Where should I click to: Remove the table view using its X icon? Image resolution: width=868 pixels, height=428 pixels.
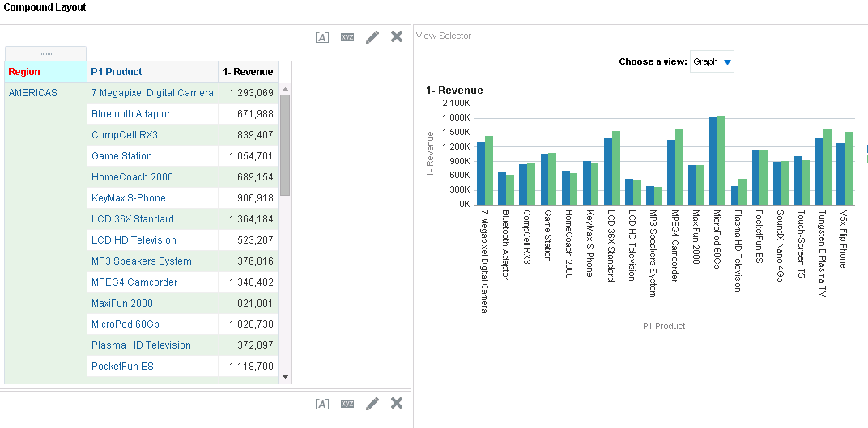tap(397, 36)
